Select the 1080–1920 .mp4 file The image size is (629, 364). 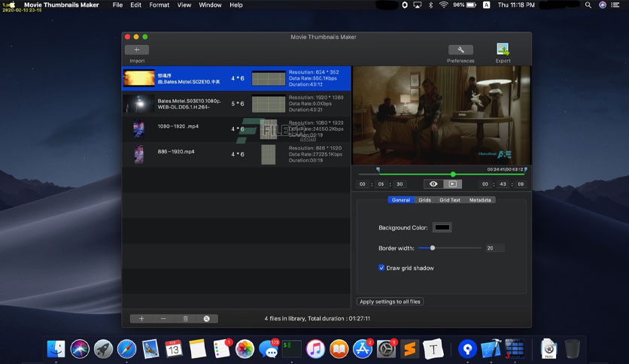236,129
